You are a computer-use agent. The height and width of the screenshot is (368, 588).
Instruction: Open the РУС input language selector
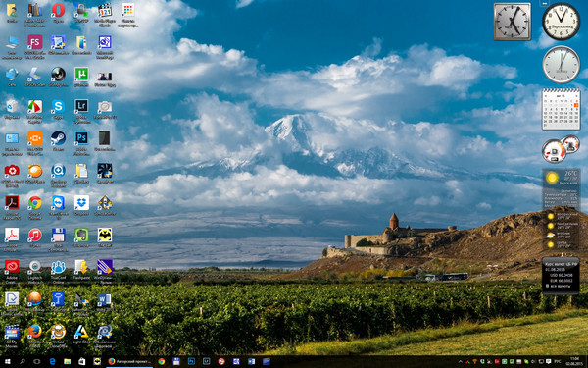(558, 361)
